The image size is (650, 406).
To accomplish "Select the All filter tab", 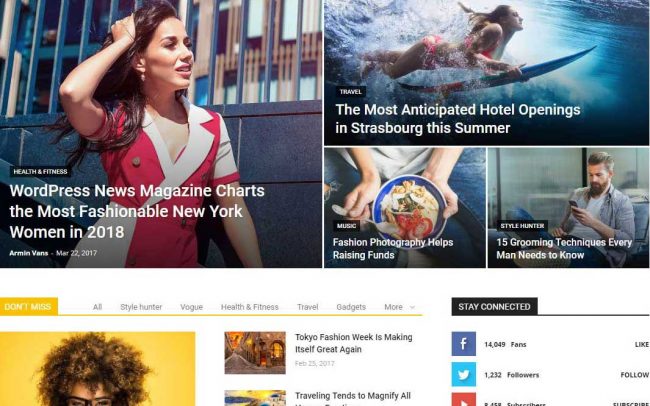I will pyautogui.click(x=97, y=307).
